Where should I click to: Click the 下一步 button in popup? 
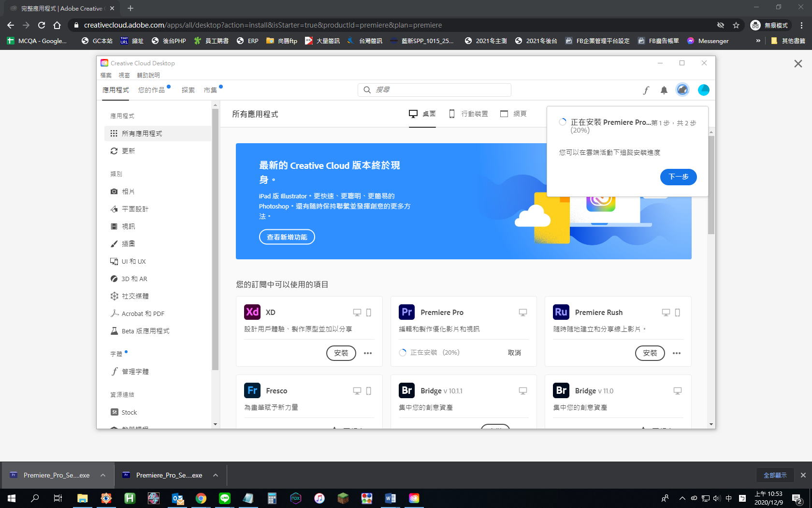678,177
